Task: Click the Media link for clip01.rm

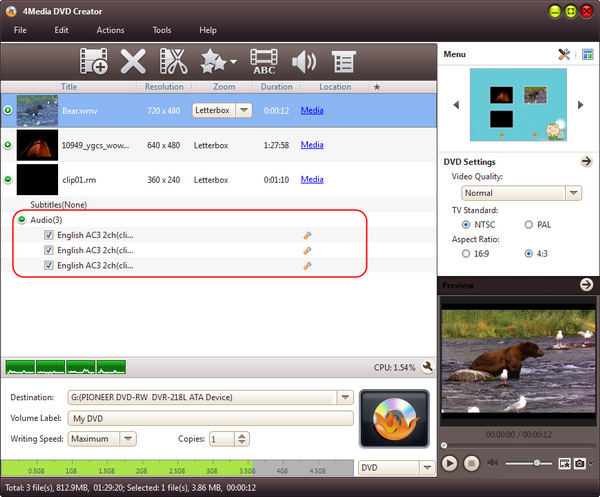Action: coord(312,180)
